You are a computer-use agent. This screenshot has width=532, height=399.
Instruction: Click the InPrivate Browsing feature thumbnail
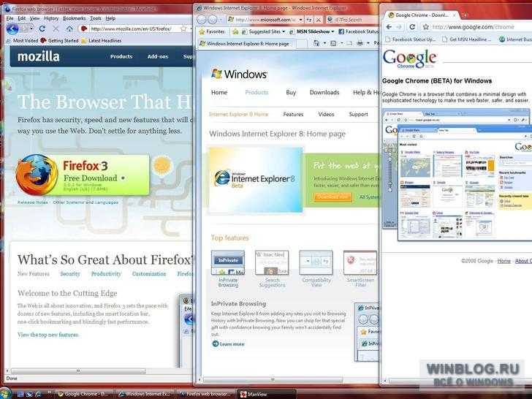228,262
